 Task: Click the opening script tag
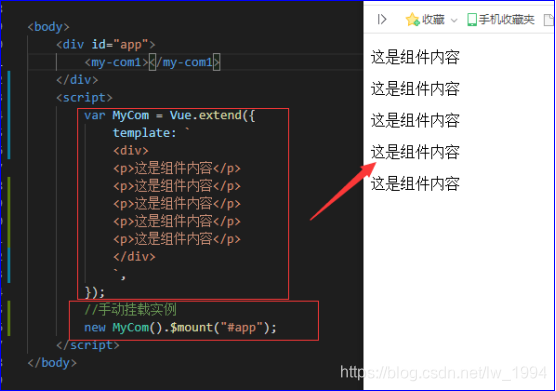tap(84, 97)
